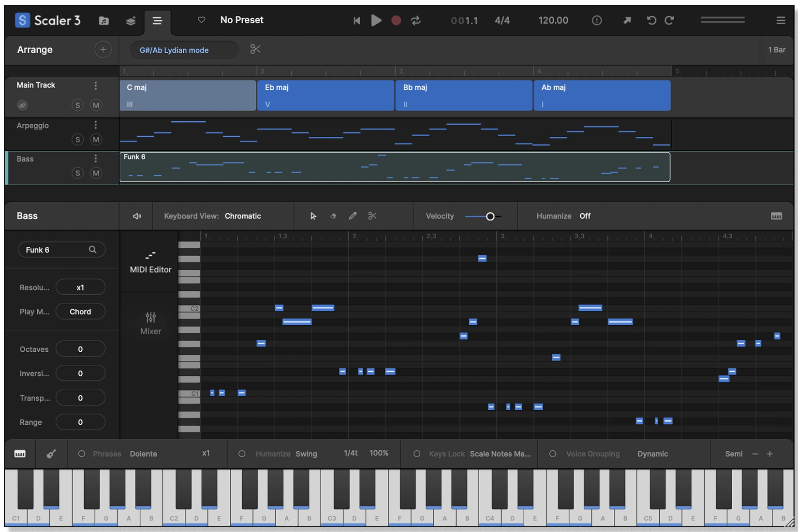Select the pointer tool

(x=313, y=216)
